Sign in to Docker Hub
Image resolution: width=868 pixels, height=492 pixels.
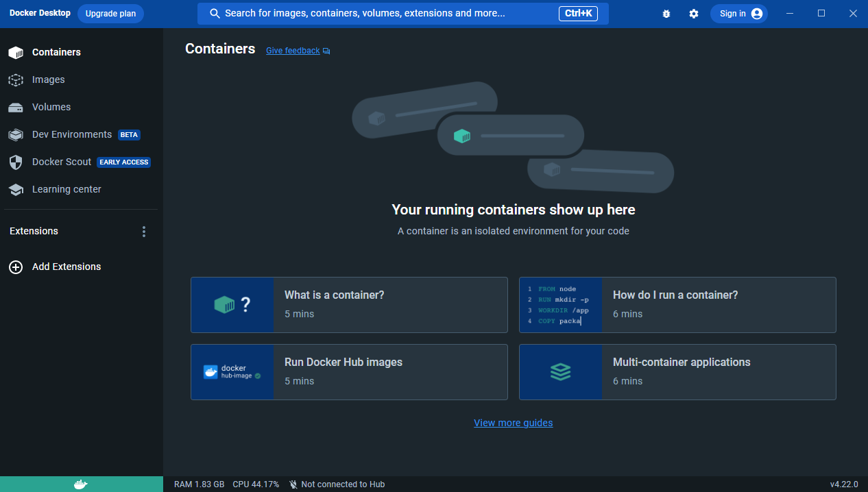[x=738, y=13]
